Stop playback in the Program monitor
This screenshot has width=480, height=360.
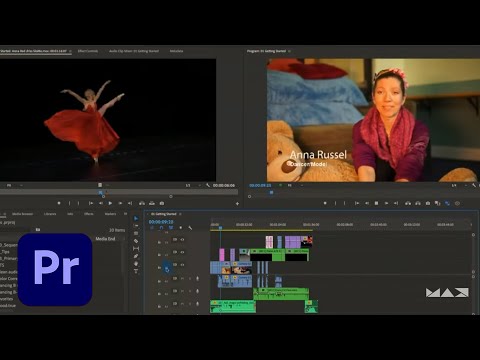(x=376, y=203)
